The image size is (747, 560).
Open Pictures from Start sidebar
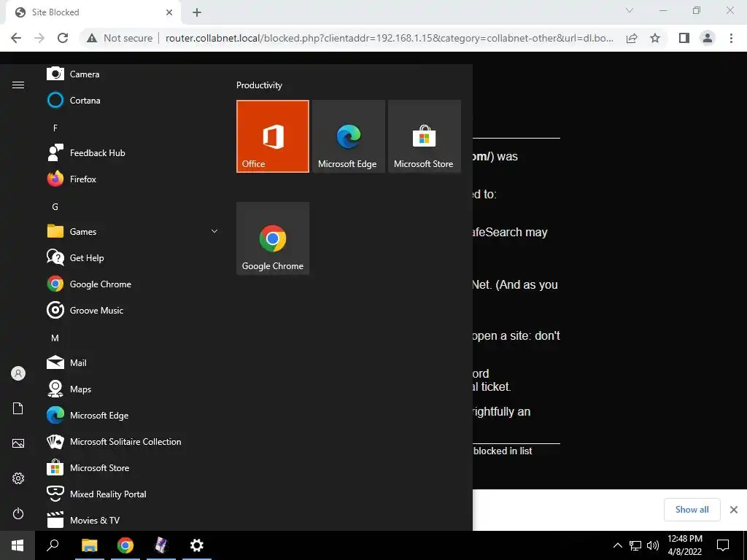(x=18, y=443)
